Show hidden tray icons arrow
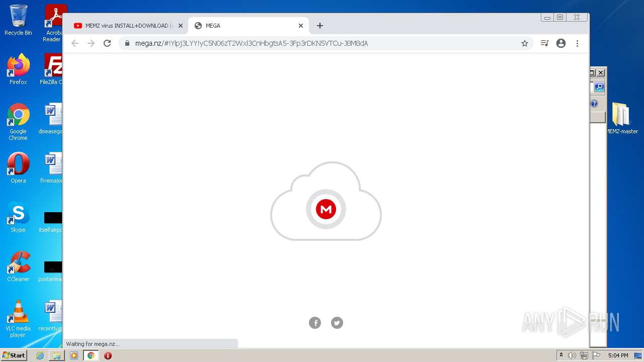The image size is (644, 362). 561,355
